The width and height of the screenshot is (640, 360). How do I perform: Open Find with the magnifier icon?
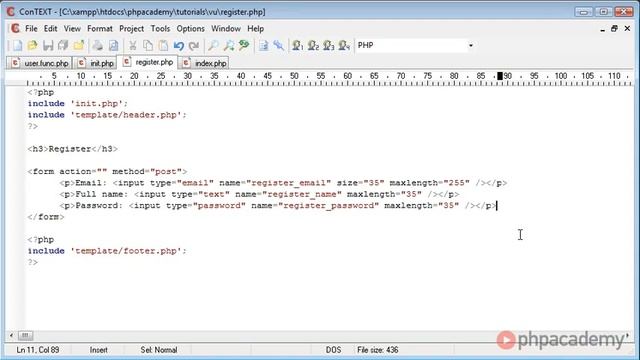pos(213,45)
